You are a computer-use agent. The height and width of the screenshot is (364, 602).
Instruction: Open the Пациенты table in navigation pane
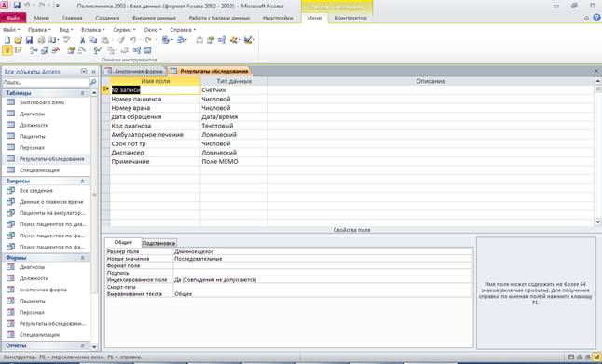pos(33,137)
